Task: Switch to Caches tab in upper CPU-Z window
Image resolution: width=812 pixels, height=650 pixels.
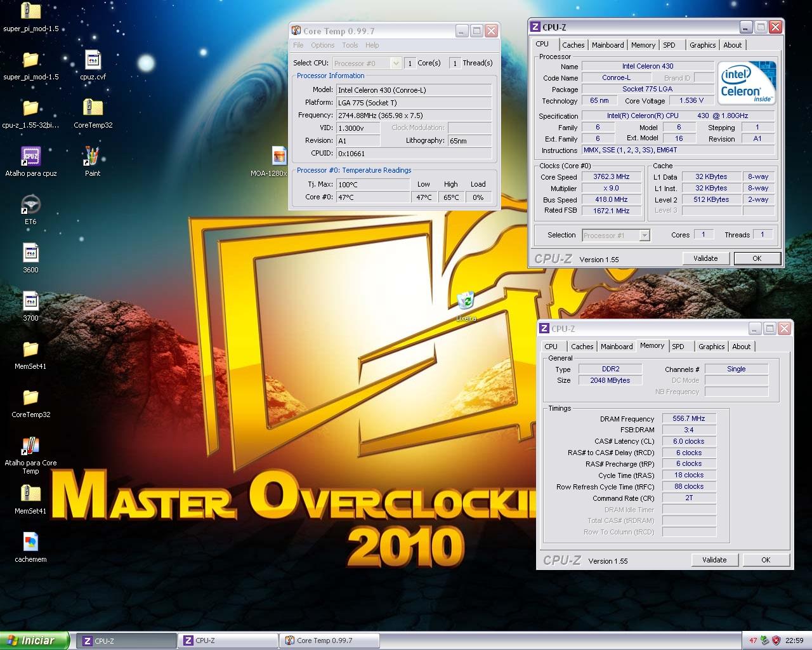Action: [x=573, y=45]
